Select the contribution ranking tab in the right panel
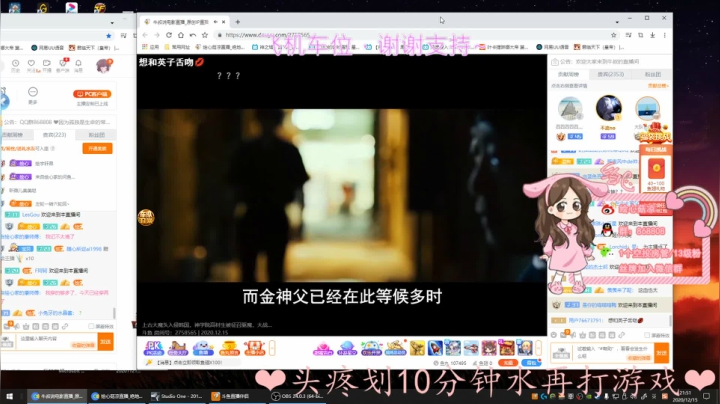This screenshot has height=404, width=720. 568,74
